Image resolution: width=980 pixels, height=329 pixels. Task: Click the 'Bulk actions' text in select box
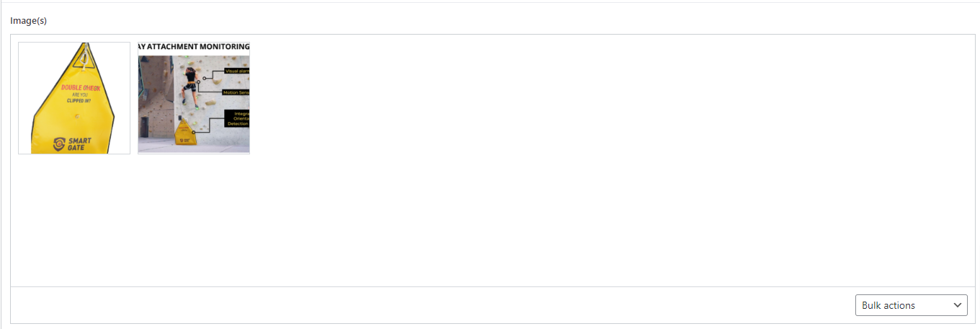point(888,305)
